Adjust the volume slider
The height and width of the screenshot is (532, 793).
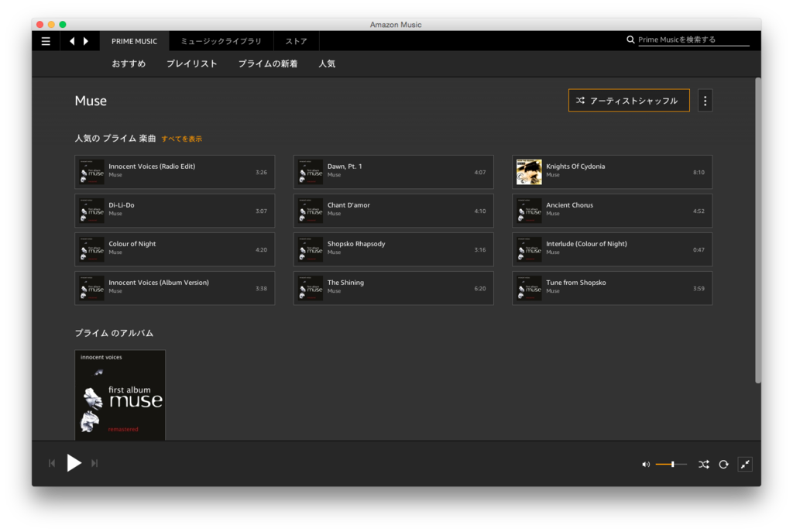click(x=671, y=464)
